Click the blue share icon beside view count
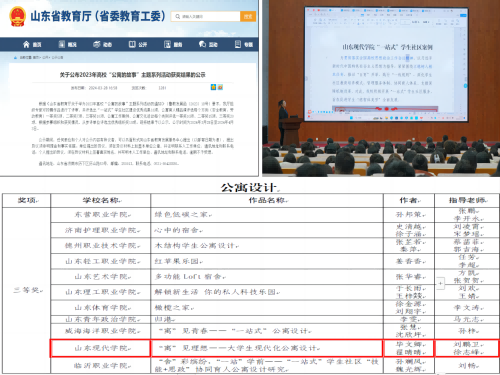500x375 pixels. click(x=213, y=87)
